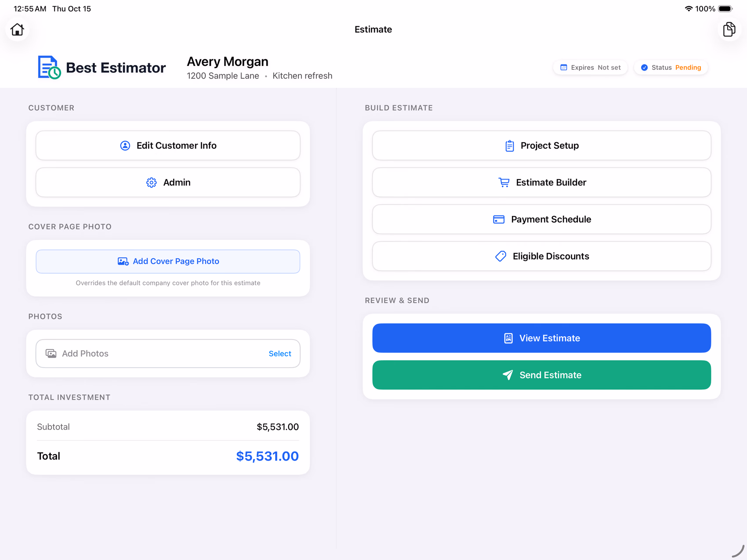Screen dimensions: 747x560
Task: Tap the duplicate documents icon
Action: point(729,29)
